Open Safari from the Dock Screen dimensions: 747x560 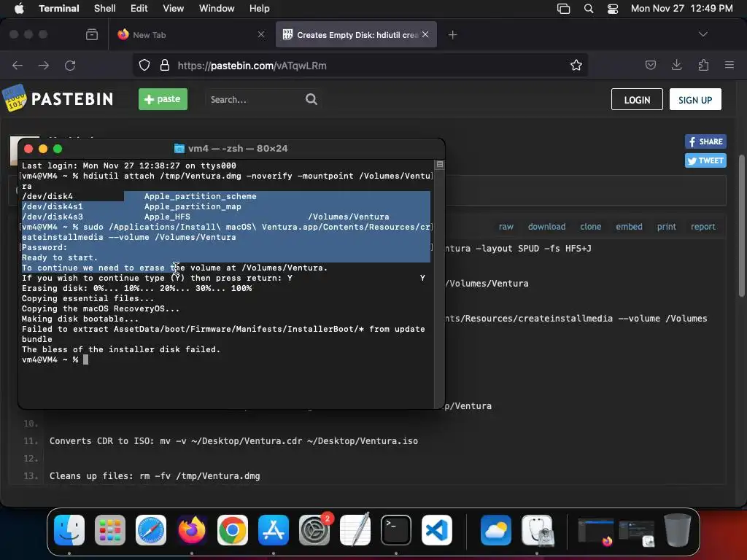coord(151,530)
